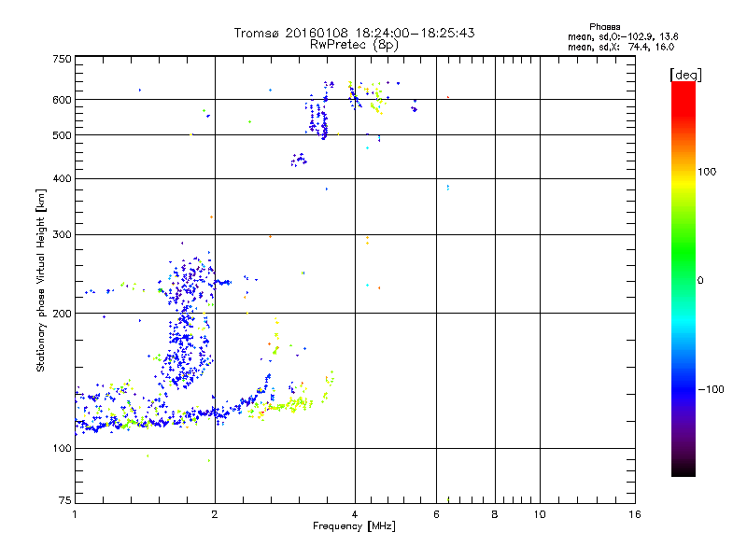Click the yellow-green trace near 3 MHz, 120 km
The image size is (747, 560).
pyautogui.click(x=286, y=406)
